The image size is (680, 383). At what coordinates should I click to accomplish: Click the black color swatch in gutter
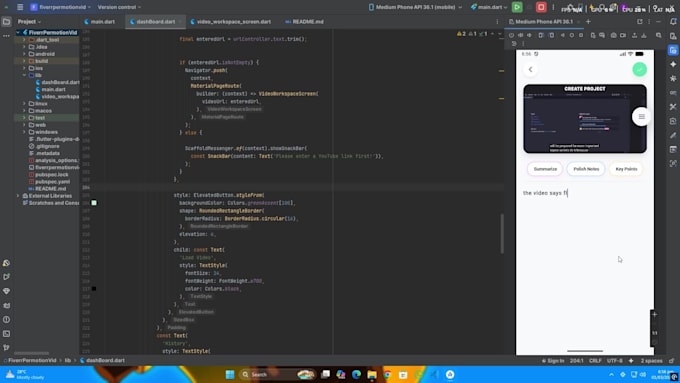point(94,288)
